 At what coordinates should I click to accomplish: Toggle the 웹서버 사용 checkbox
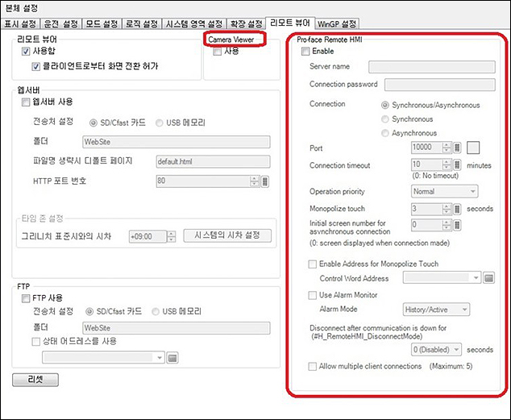coord(27,102)
